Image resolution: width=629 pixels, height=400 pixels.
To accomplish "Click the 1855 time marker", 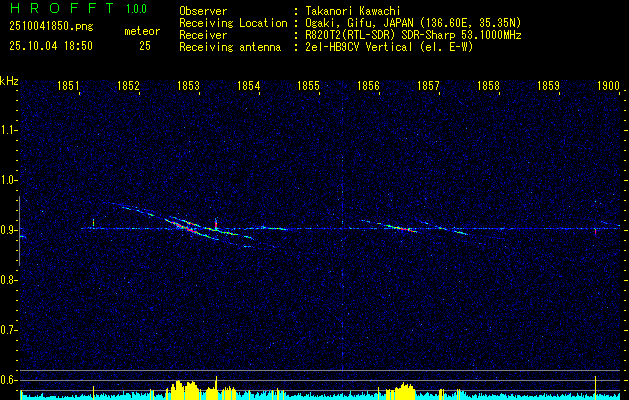I will click(x=308, y=86).
